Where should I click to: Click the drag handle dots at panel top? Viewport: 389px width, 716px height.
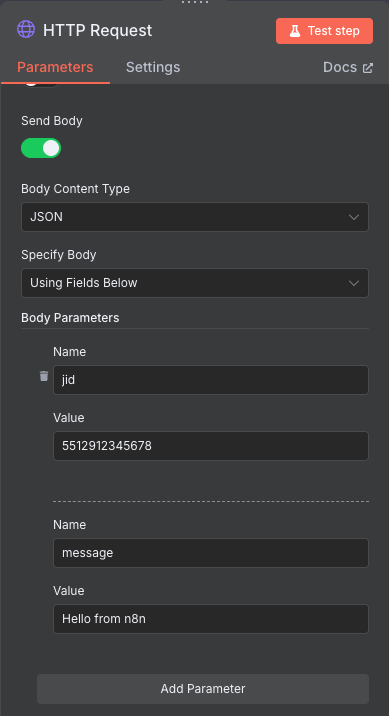point(195,2)
